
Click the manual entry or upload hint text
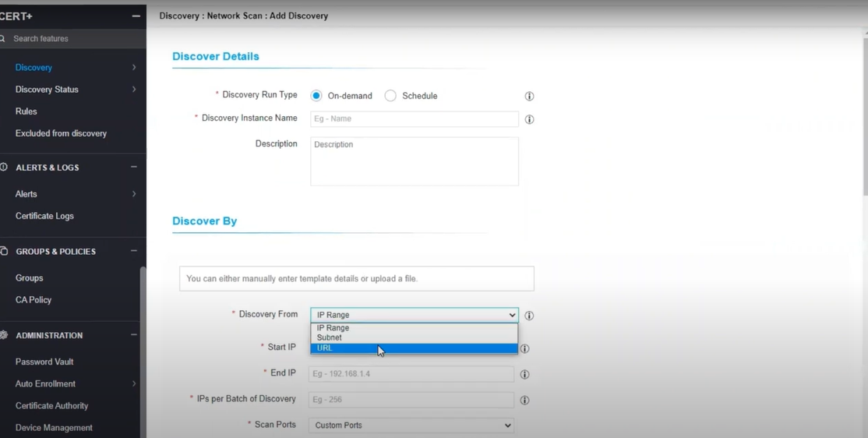click(x=302, y=278)
